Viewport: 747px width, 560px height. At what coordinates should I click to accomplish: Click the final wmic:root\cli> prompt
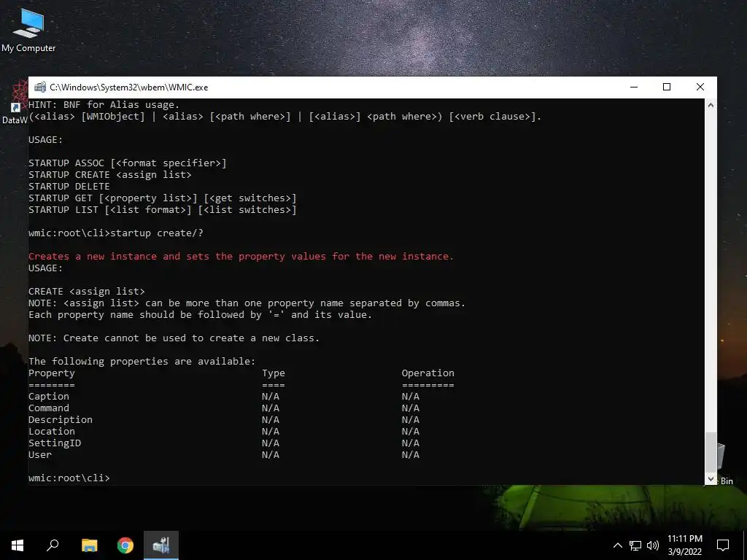[x=69, y=478]
